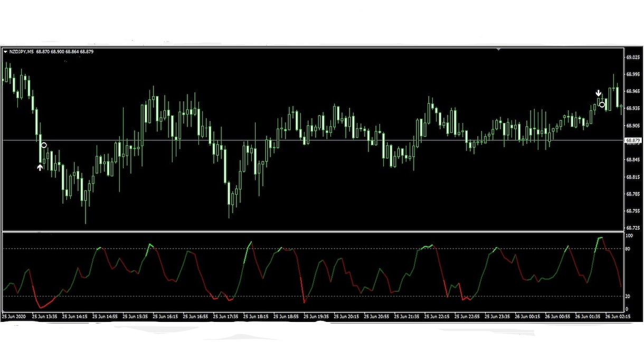Click the 68.815 price scale label

click(632, 177)
